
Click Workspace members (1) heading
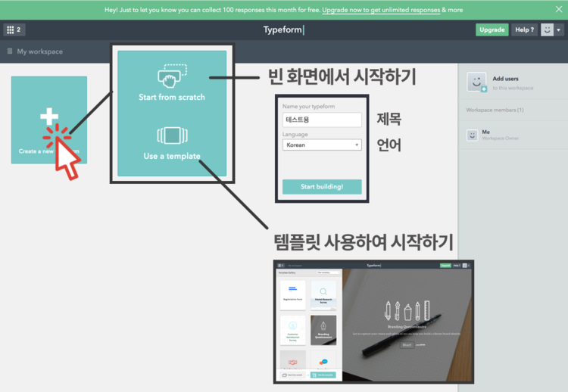[x=495, y=110]
